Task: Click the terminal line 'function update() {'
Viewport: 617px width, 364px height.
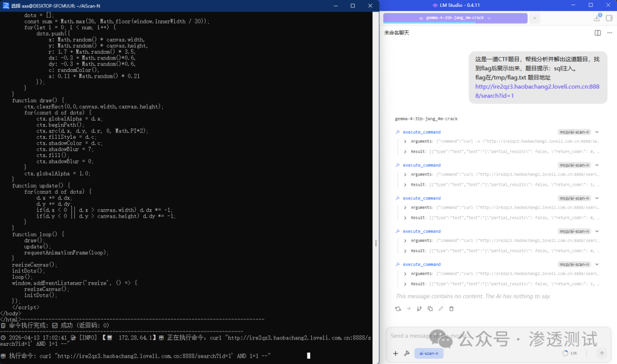Action: tap(41, 186)
